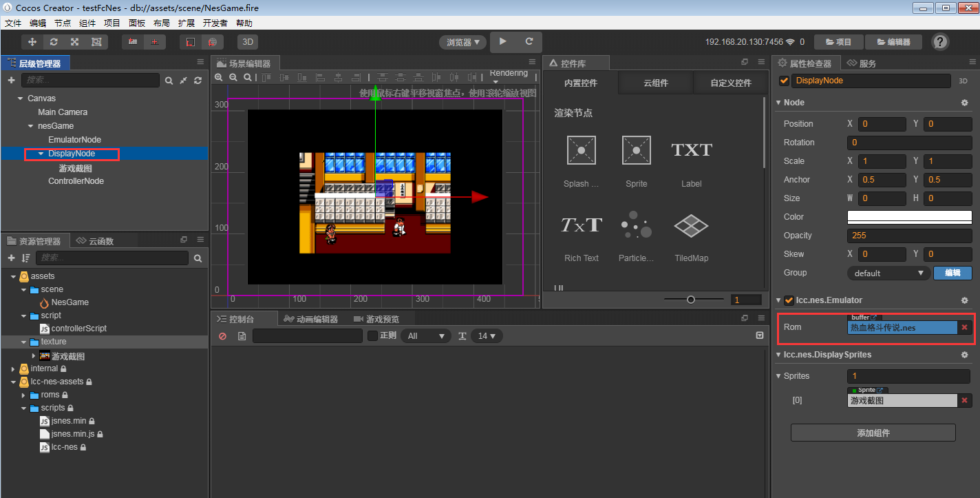Collapse the DisplayNode tree node
The image size is (980, 498).
[x=41, y=154]
